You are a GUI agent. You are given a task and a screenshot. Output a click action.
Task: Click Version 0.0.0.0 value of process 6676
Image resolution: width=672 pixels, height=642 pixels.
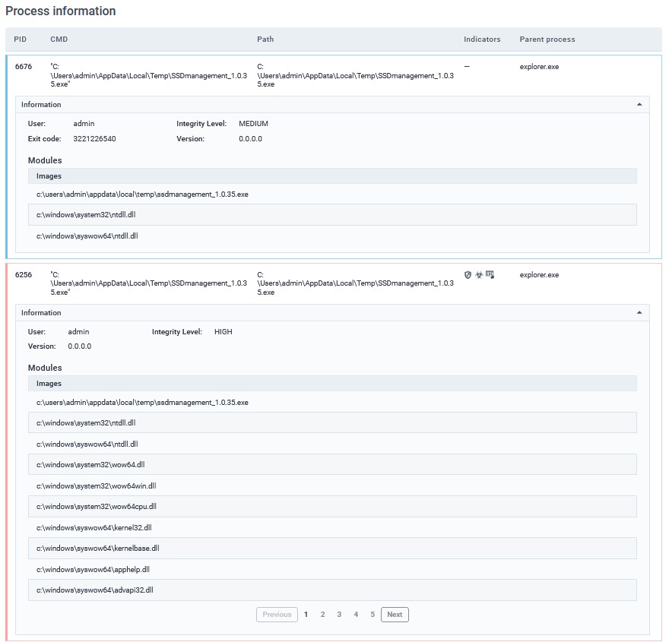[250, 139]
